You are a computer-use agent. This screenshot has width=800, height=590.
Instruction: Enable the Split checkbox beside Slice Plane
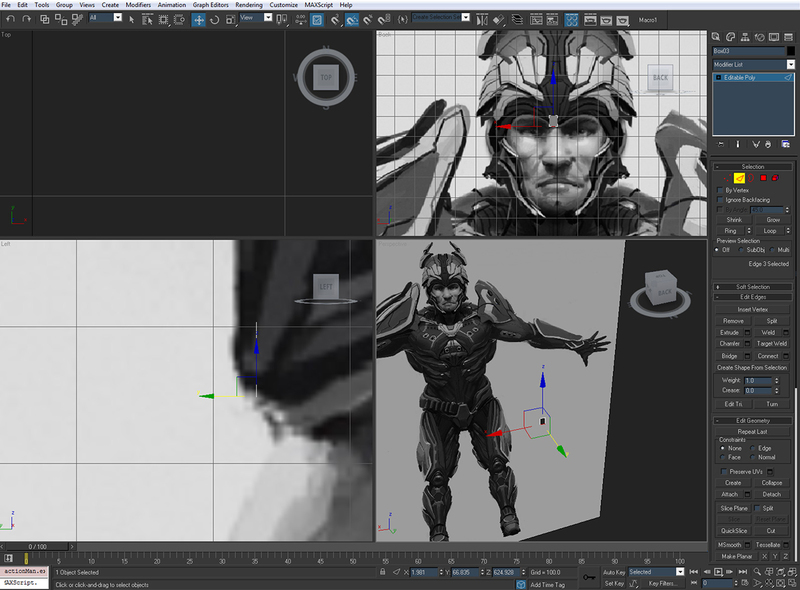point(758,508)
